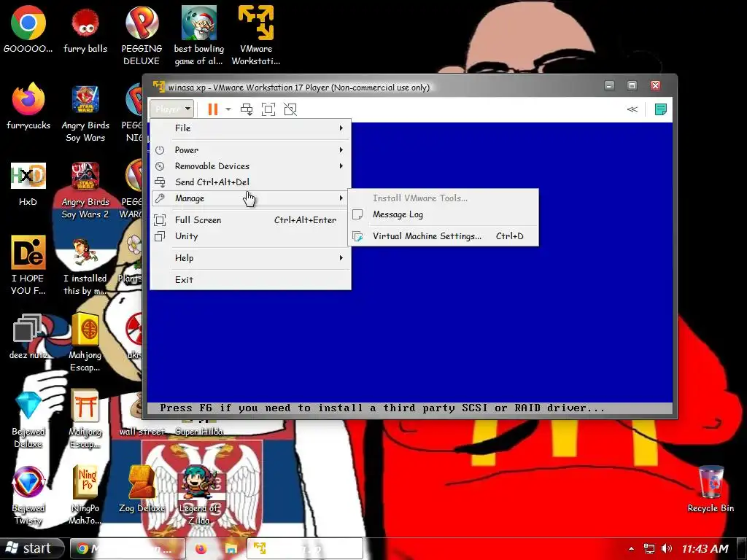Open Message Log from Manage submenu
This screenshot has height=560, width=747.
pos(444,214)
